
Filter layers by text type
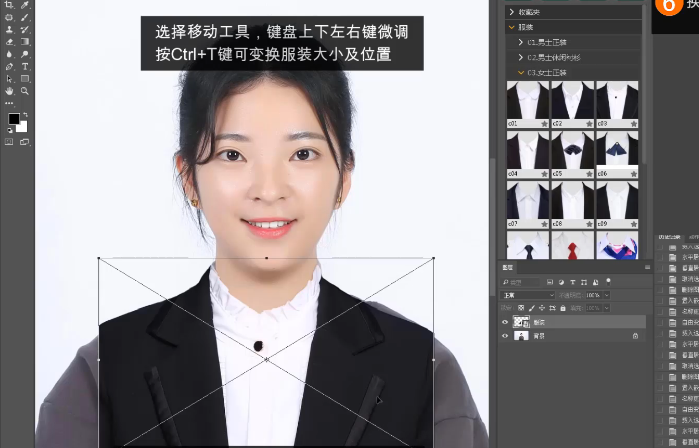(572, 282)
